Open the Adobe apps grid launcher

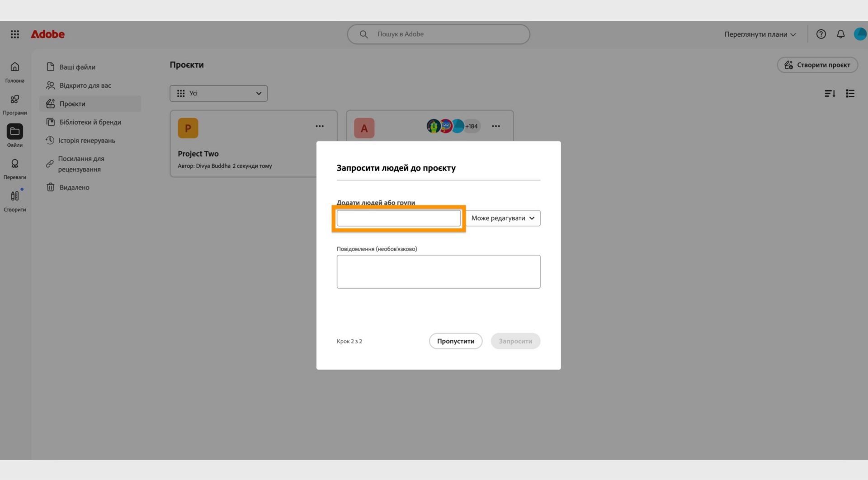click(15, 34)
